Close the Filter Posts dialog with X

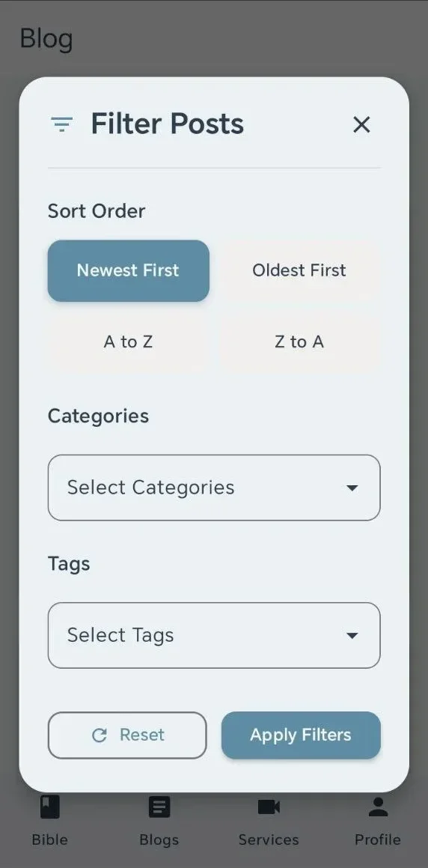pos(361,124)
